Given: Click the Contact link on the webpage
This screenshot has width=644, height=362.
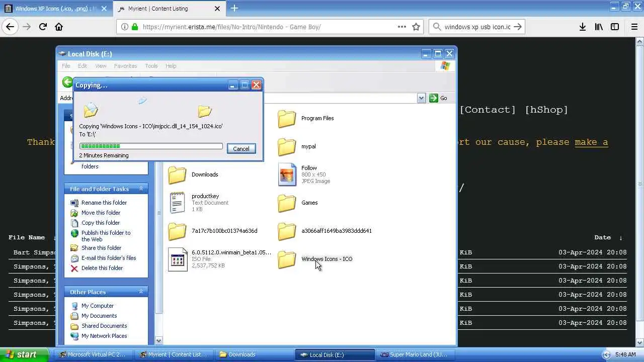Looking at the screenshot, I should [488, 110].
